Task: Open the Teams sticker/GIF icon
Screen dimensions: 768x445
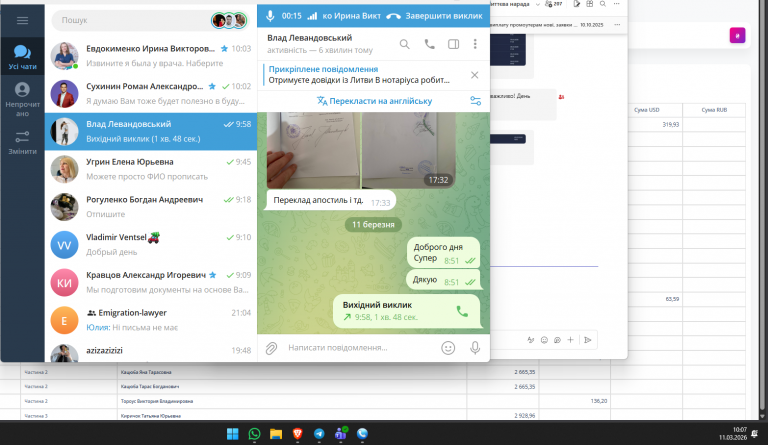Action: (557, 340)
